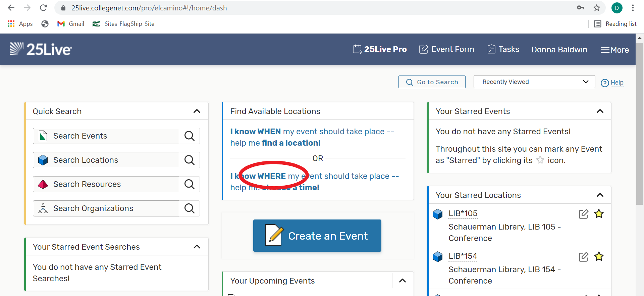Click the Go to Search button

432,82
